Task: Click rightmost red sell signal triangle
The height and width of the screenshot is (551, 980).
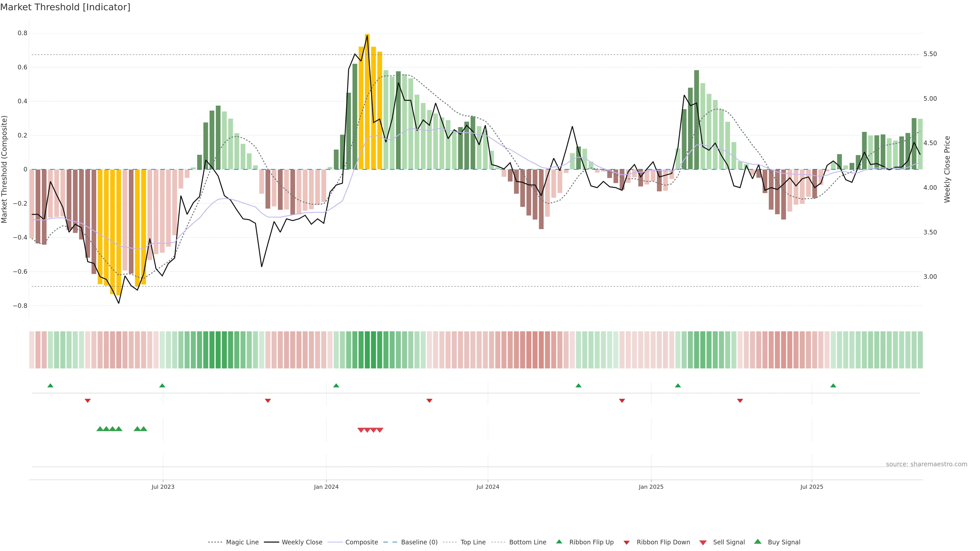Action: pyautogui.click(x=380, y=430)
